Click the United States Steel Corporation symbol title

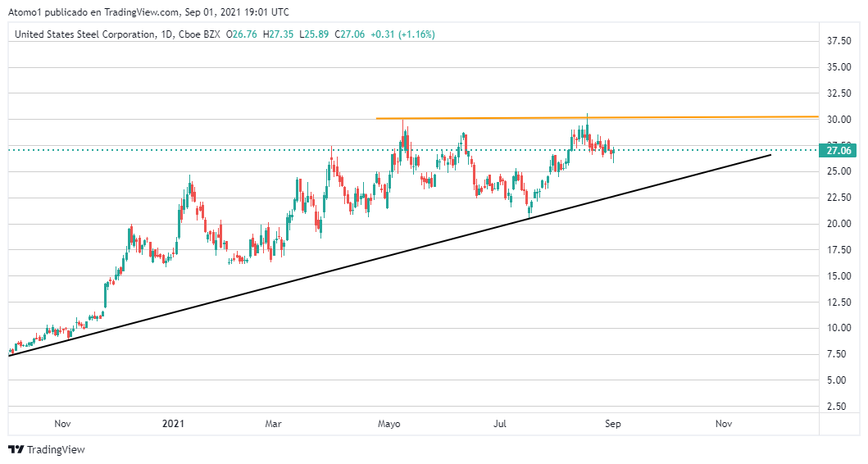85,34
